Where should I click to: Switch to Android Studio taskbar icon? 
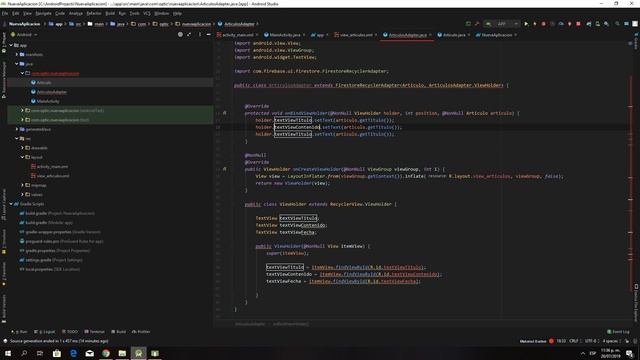[x=139, y=353]
